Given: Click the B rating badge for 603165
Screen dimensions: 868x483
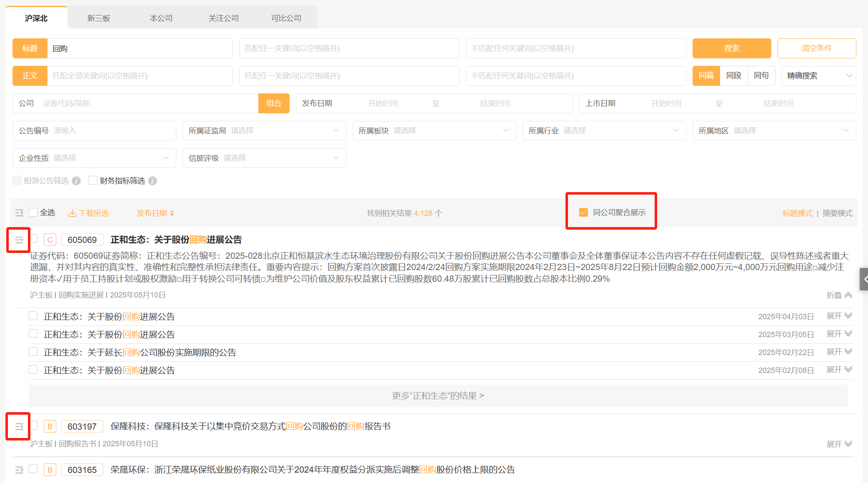Looking at the screenshot, I should tap(50, 470).
